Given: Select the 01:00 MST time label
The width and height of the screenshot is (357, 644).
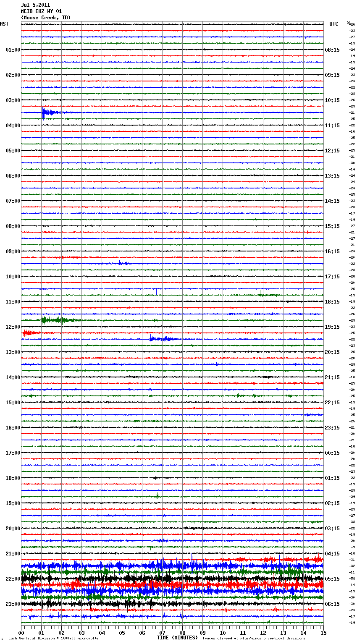Looking at the screenshot, I should click(x=13, y=50).
